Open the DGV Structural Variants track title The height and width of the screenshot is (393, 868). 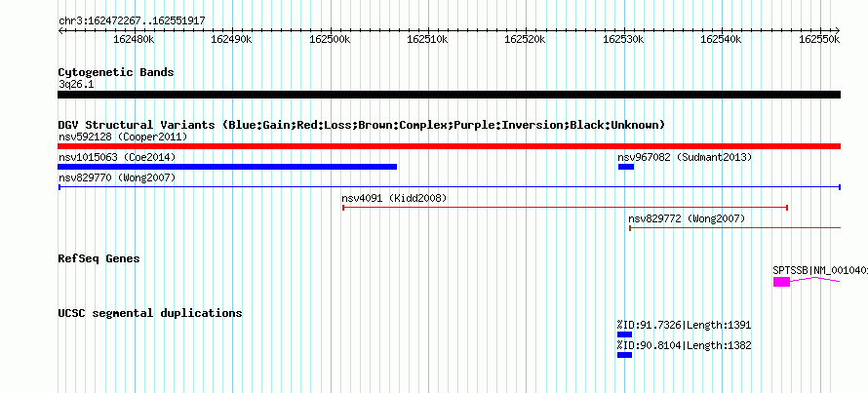click(x=362, y=125)
